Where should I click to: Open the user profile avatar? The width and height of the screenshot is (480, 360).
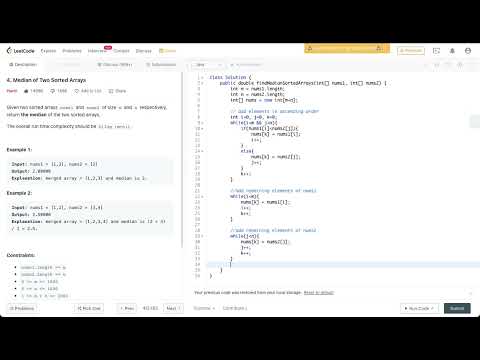pyautogui.click(x=468, y=51)
